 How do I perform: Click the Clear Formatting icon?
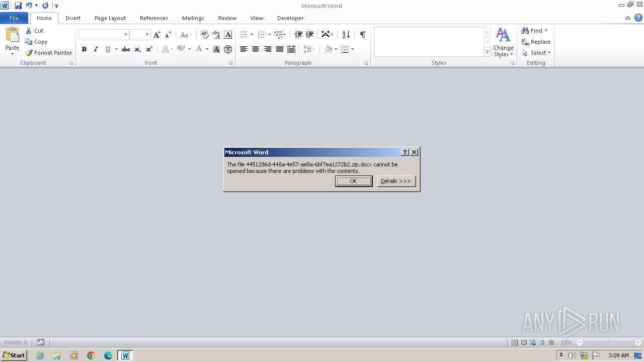pos(205,35)
